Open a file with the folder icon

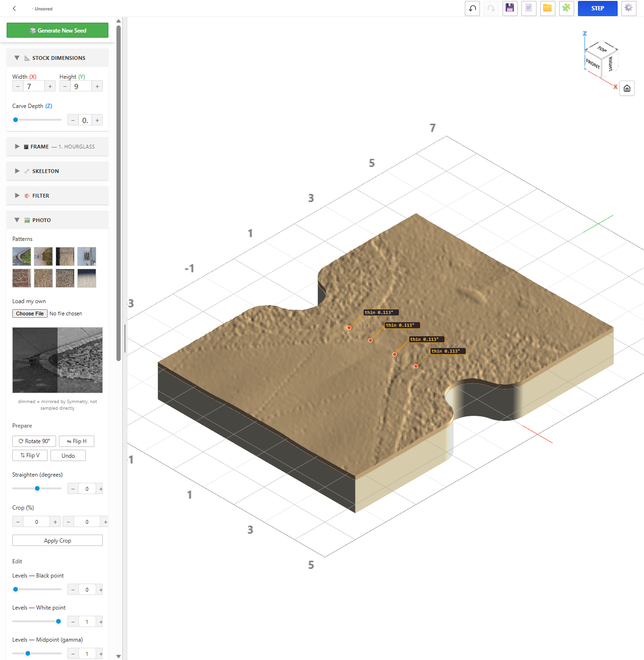(547, 8)
